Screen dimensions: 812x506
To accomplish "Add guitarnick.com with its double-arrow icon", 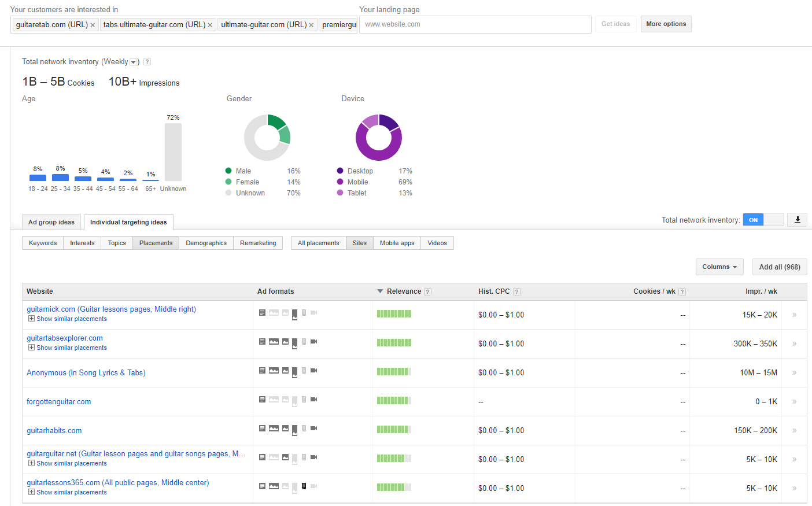I will click(x=794, y=315).
